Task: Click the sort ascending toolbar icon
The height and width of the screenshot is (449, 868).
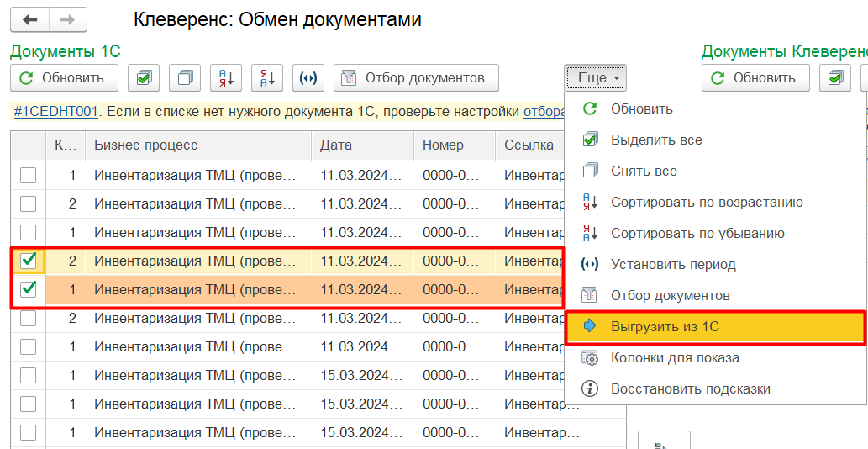Action: pos(226,78)
